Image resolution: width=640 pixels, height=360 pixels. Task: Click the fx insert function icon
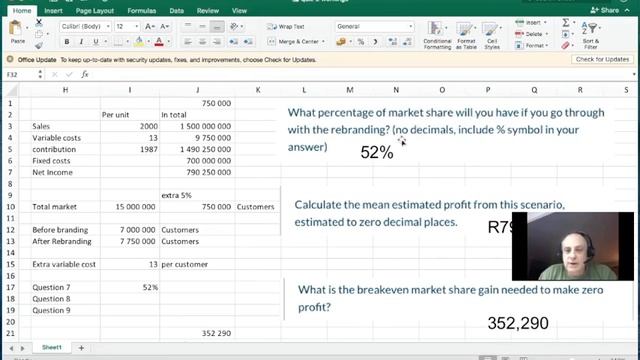point(84,74)
